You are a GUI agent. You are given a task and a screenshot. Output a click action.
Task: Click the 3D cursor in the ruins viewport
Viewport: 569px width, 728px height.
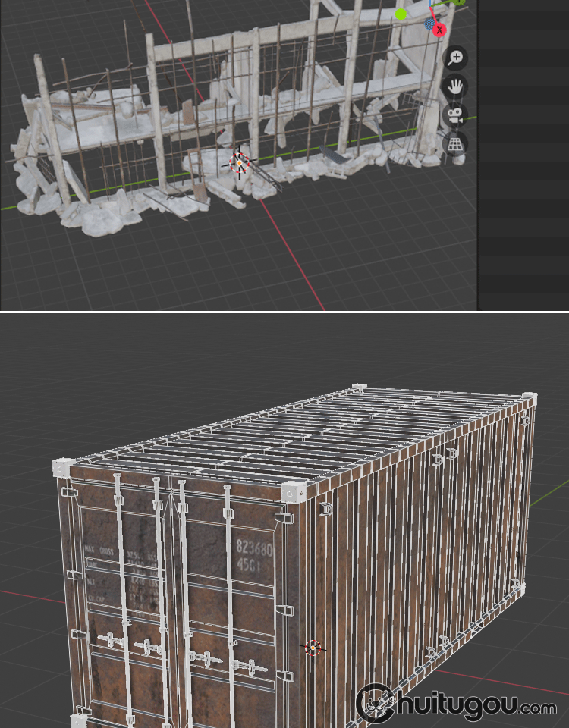click(239, 162)
